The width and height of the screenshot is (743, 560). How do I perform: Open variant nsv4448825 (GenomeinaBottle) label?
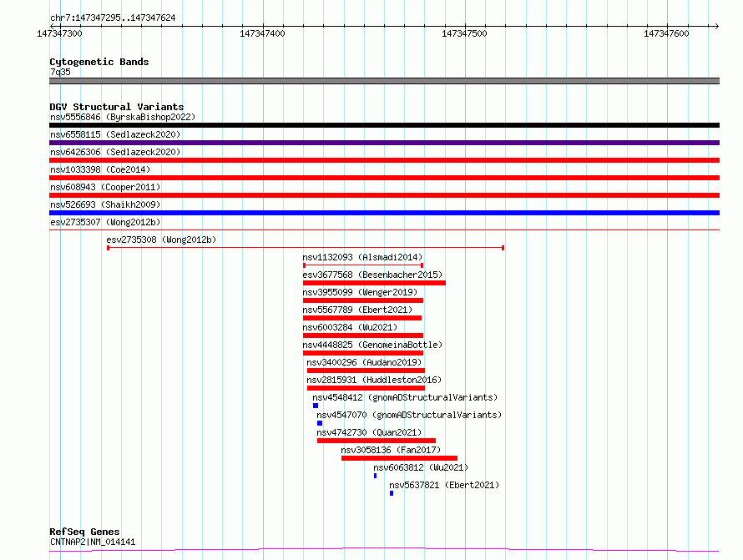click(372, 345)
